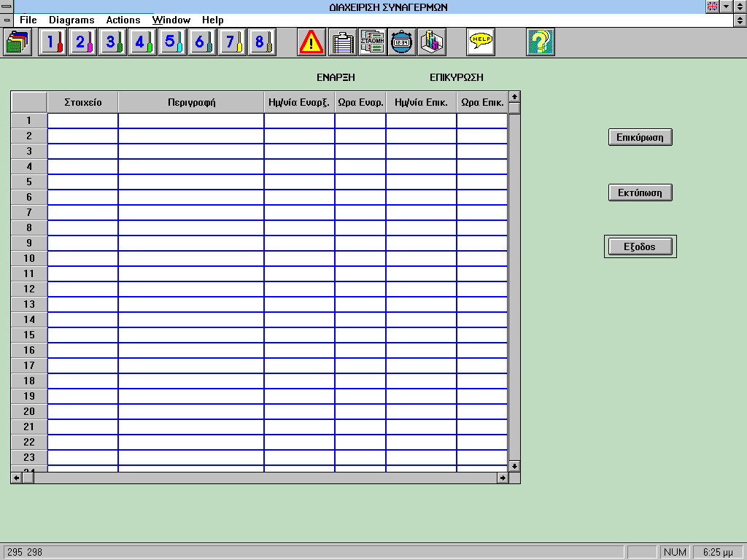This screenshot has height=560, width=747.
Task: Click the table's vertical scrollbar down arrow
Action: (x=514, y=465)
